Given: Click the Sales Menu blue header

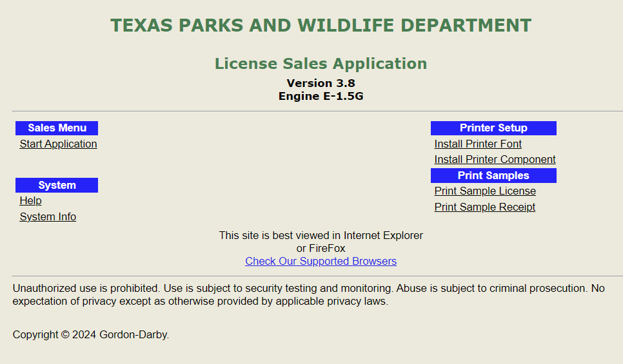Looking at the screenshot, I should 57,128.
